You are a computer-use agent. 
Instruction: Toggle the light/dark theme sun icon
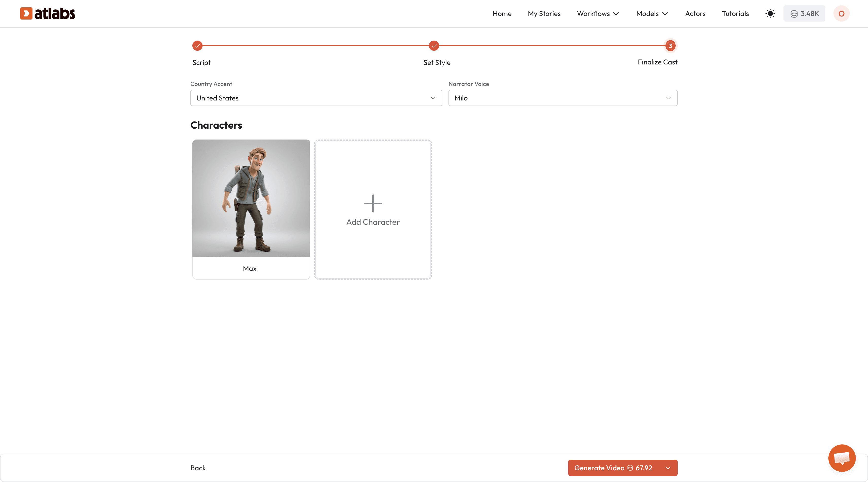coord(770,13)
